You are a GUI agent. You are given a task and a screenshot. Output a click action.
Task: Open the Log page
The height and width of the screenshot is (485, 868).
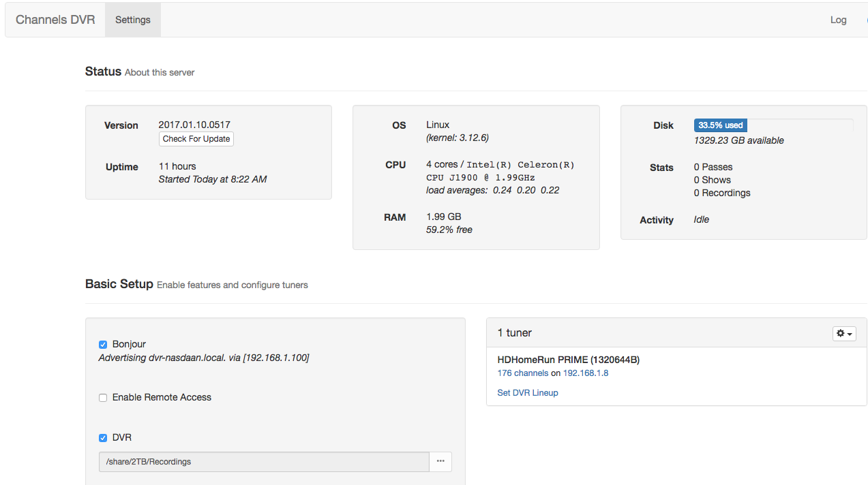tap(838, 20)
